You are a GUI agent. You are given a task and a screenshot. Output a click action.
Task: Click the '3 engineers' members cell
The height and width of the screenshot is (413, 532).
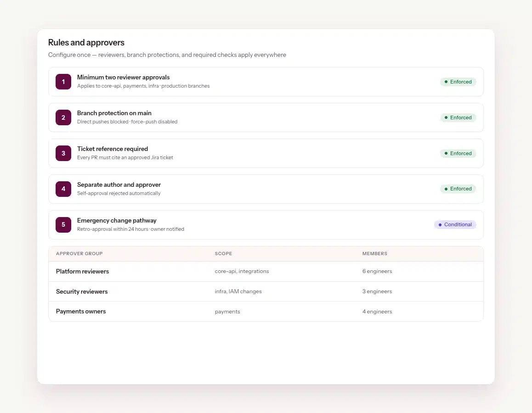(x=377, y=291)
